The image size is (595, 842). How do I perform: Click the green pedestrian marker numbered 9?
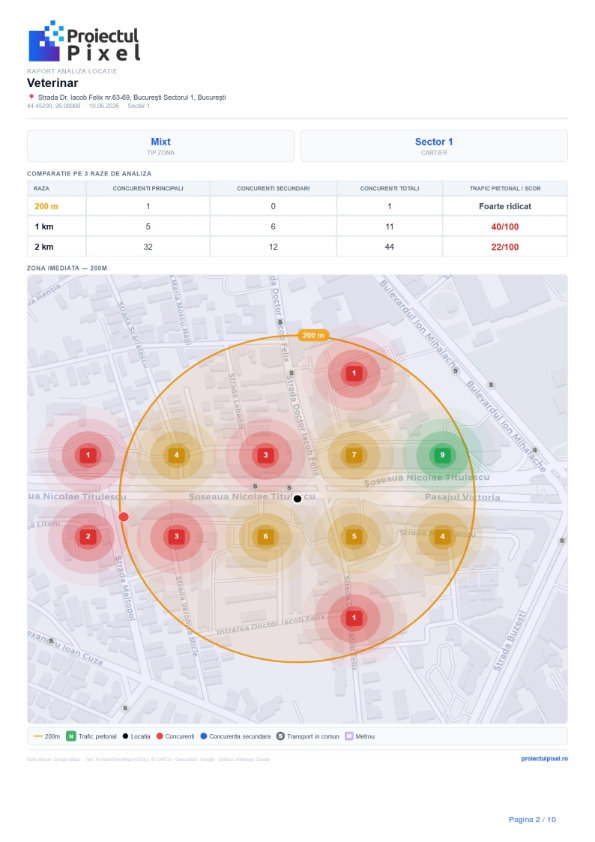442,455
